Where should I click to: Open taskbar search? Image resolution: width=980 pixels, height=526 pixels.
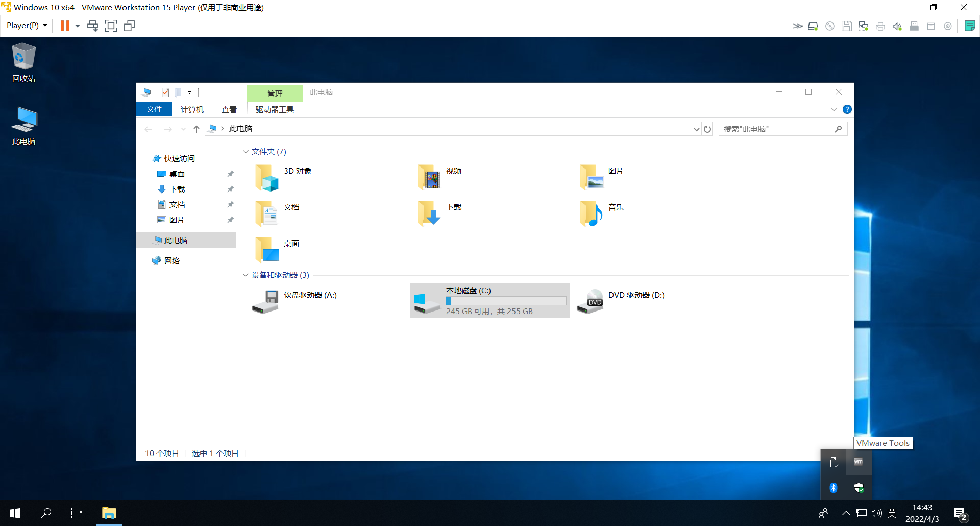pos(46,513)
